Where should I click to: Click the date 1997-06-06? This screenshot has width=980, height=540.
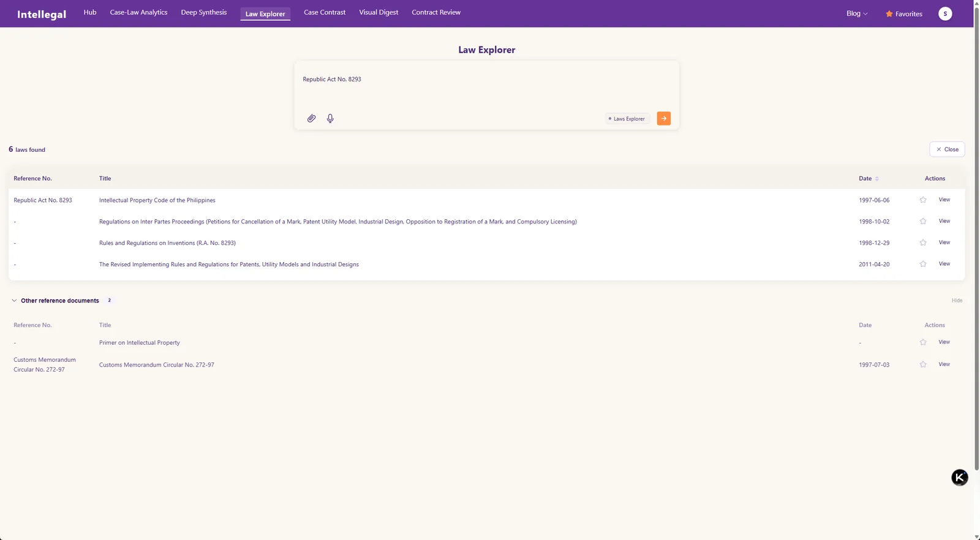click(x=874, y=200)
